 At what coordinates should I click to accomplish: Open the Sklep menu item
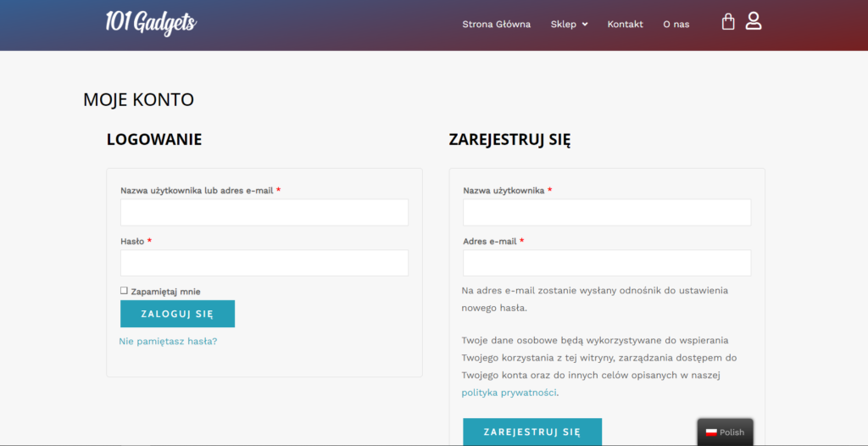[562, 25]
